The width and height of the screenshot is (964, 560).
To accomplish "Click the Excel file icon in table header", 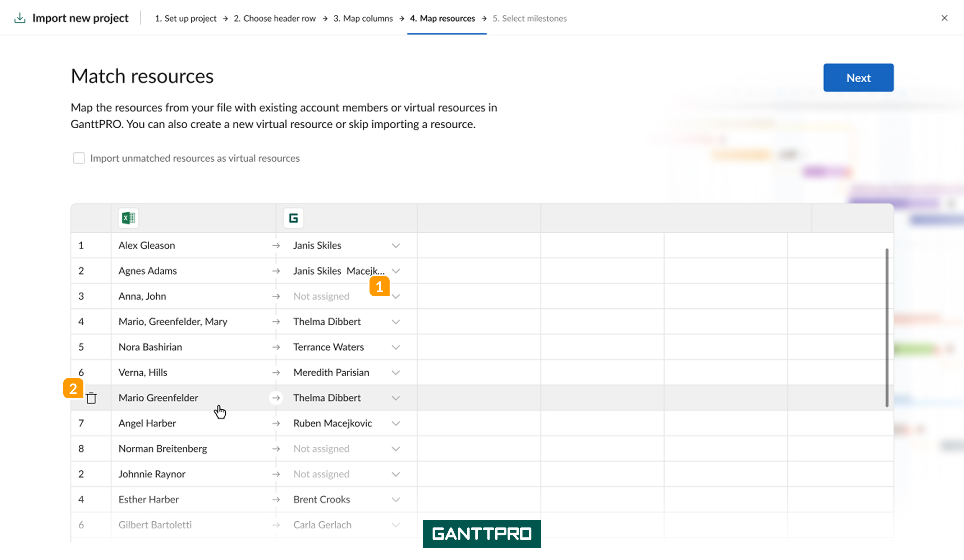I will click(x=128, y=218).
